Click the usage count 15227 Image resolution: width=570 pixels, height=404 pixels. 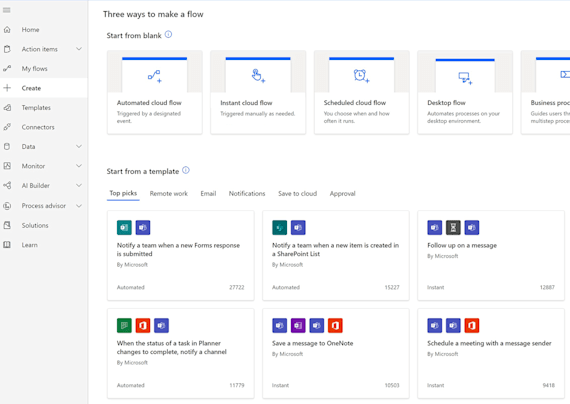(x=392, y=287)
